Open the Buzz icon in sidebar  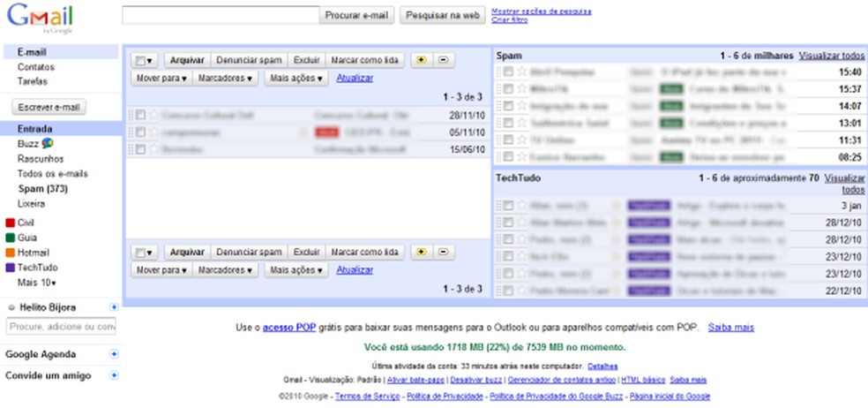point(48,144)
